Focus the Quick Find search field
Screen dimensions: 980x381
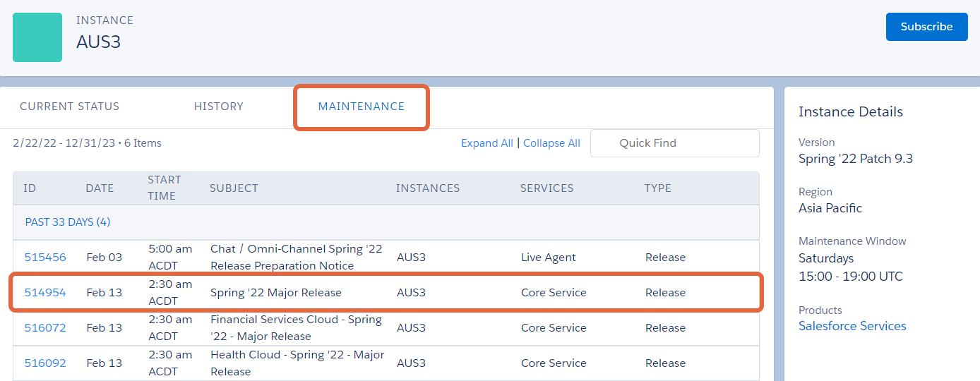click(x=675, y=143)
